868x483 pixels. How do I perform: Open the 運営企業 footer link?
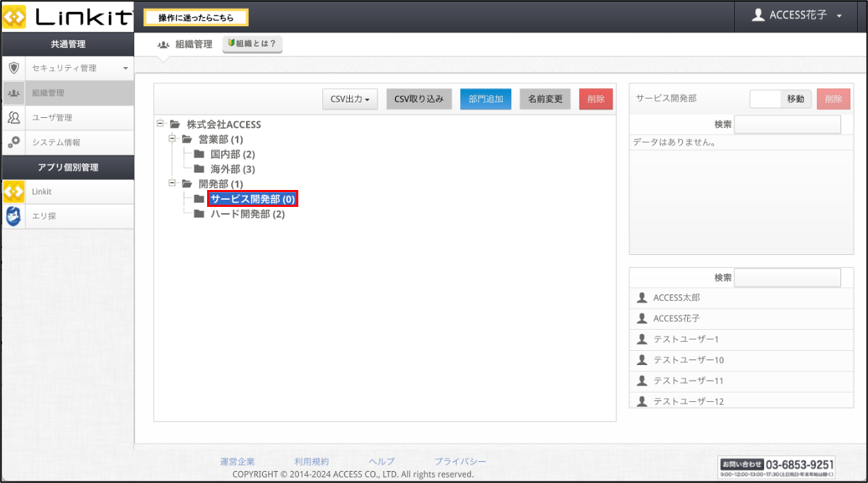pos(237,462)
